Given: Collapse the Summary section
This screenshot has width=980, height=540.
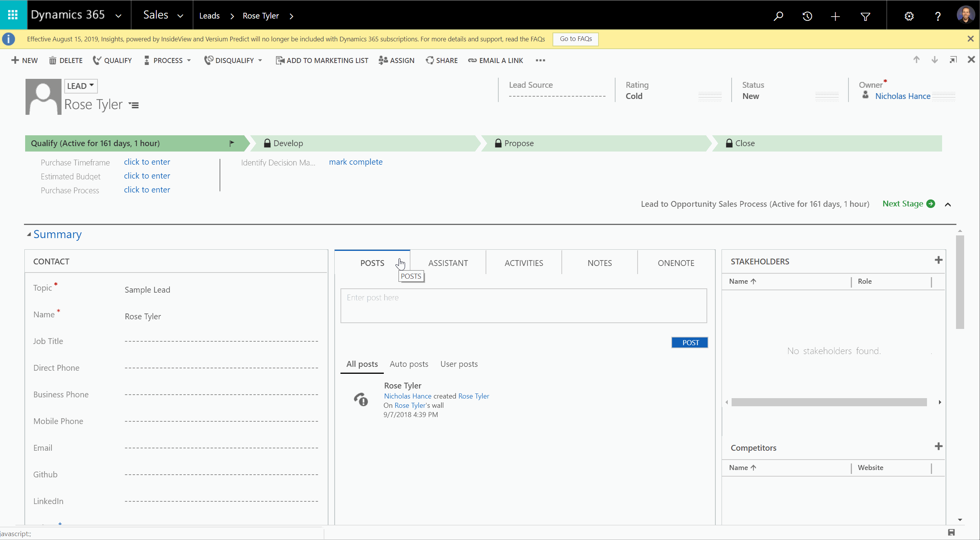Looking at the screenshot, I should coord(29,234).
